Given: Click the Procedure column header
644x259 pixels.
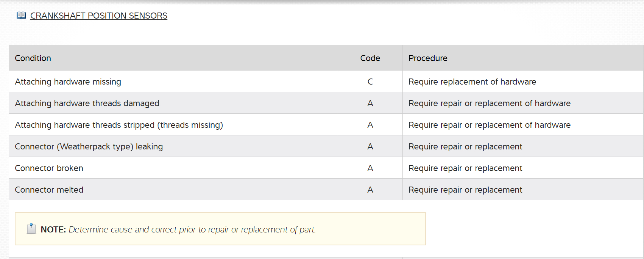Looking at the screenshot, I should click(x=427, y=58).
